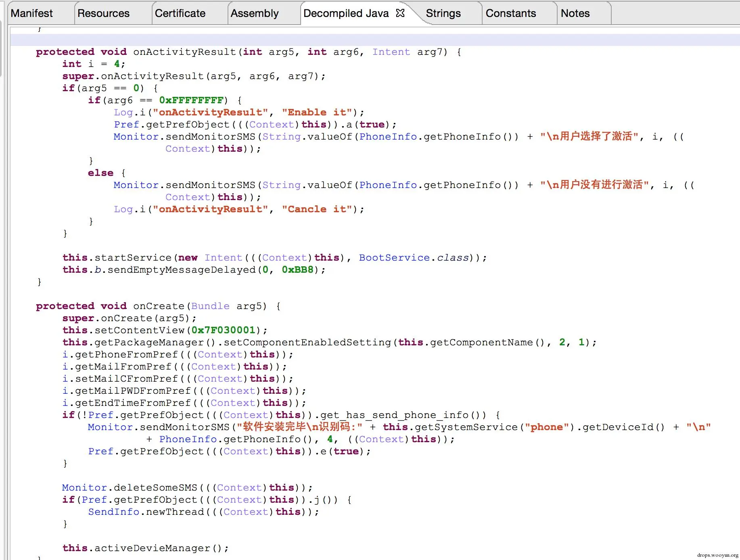This screenshot has width=740, height=560.
Task: Click Bundle type in onCreate signature
Action: click(210, 306)
